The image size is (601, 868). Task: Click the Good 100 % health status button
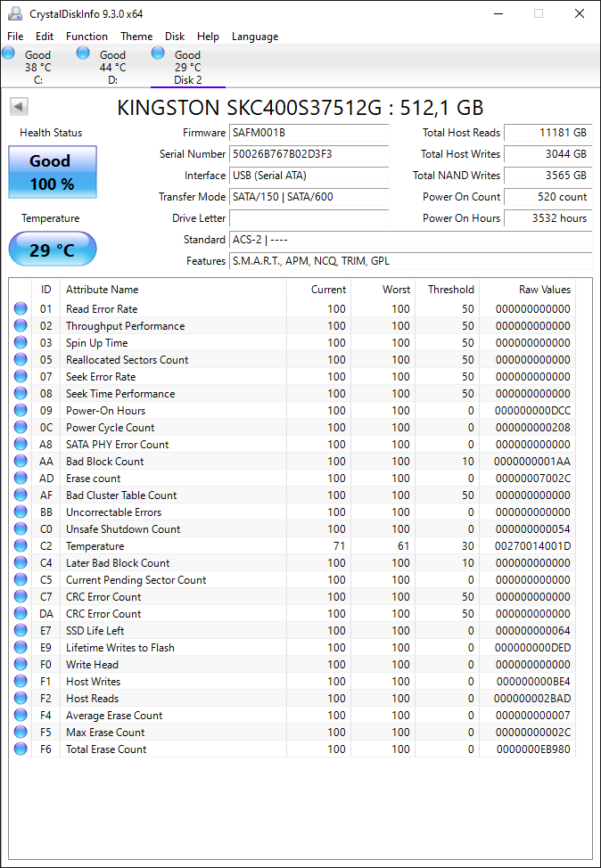click(x=53, y=172)
